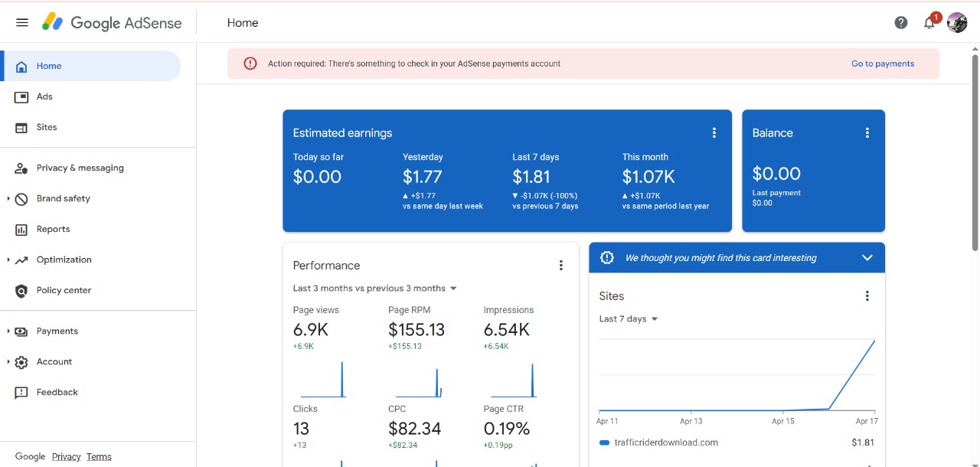Viewport: 980px width, 467px height.
Task: Change the Sites 'Last 7 days' range
Action: tap(629, 319)
